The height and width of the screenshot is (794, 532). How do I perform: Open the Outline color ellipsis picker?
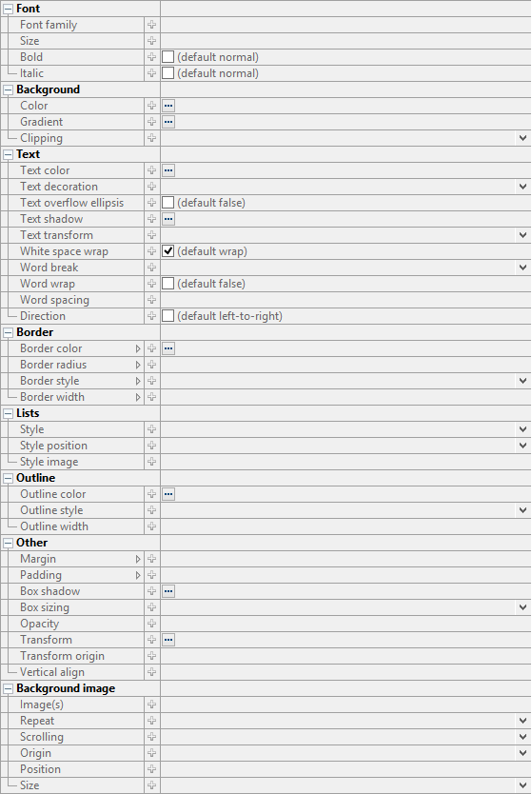point(168,494)
